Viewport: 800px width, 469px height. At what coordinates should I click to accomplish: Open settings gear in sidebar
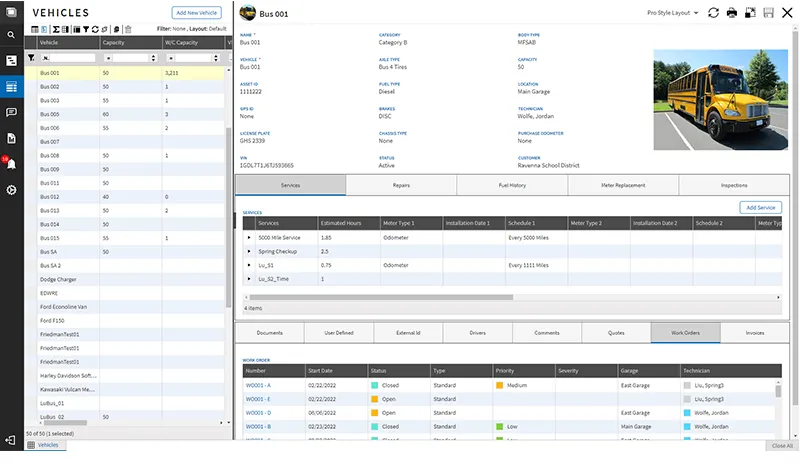click(x=11, y=190)
